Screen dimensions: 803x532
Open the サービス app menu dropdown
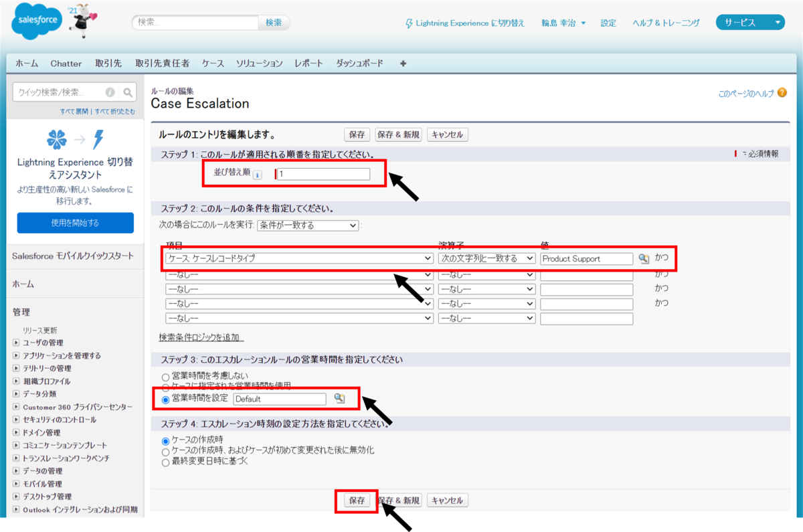(750, 23)
